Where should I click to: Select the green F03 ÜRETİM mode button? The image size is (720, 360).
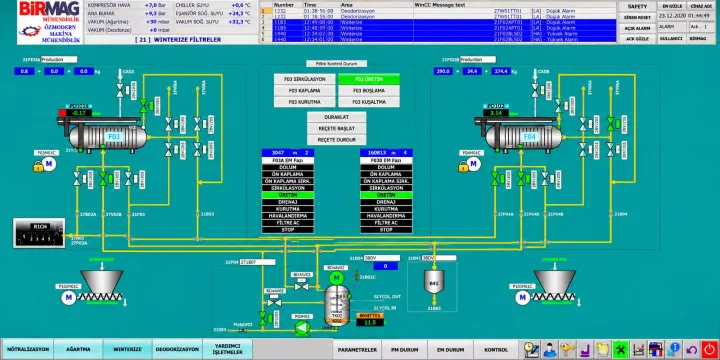(369, 79)
